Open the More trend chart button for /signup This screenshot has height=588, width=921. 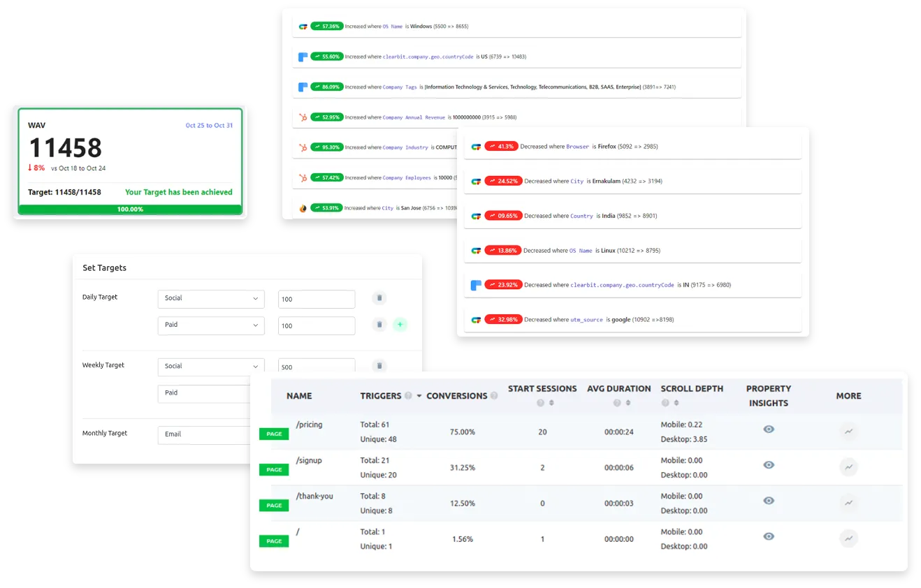point(848,467)
